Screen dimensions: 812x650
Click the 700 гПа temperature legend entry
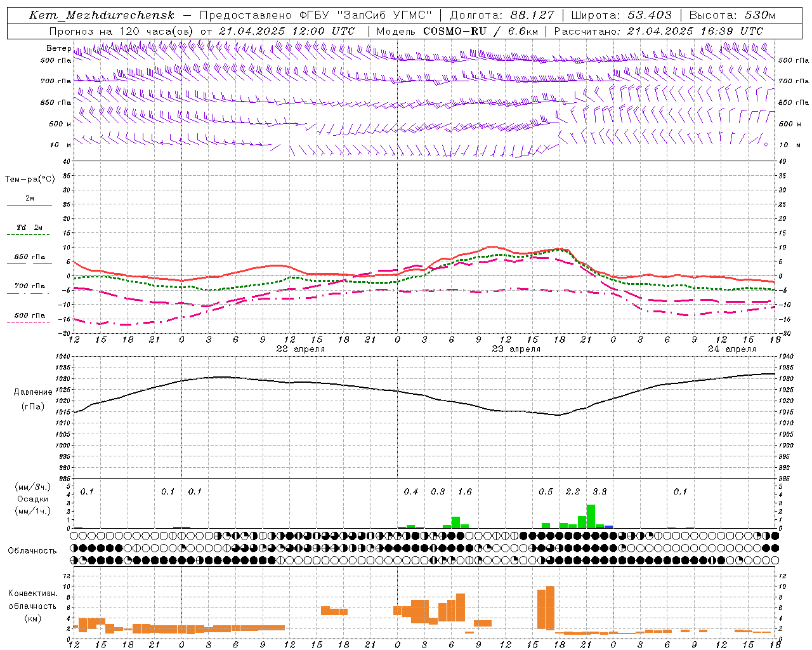coord(29,286)
